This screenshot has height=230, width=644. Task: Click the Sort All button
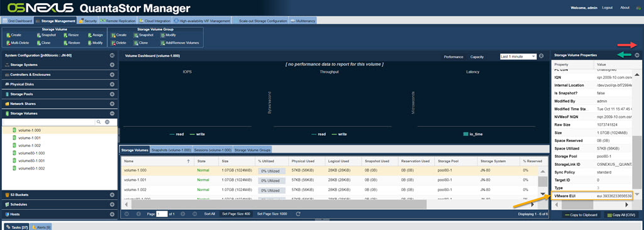point(209,214)
